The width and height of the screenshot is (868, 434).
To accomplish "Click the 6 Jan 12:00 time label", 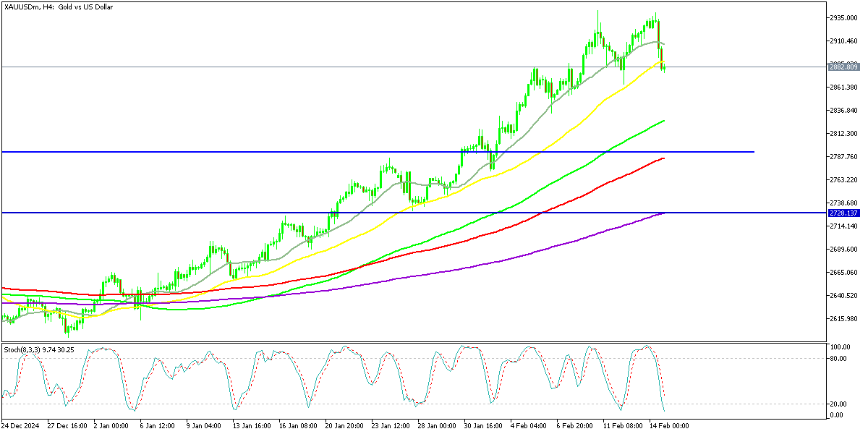I will pos(156,426).
